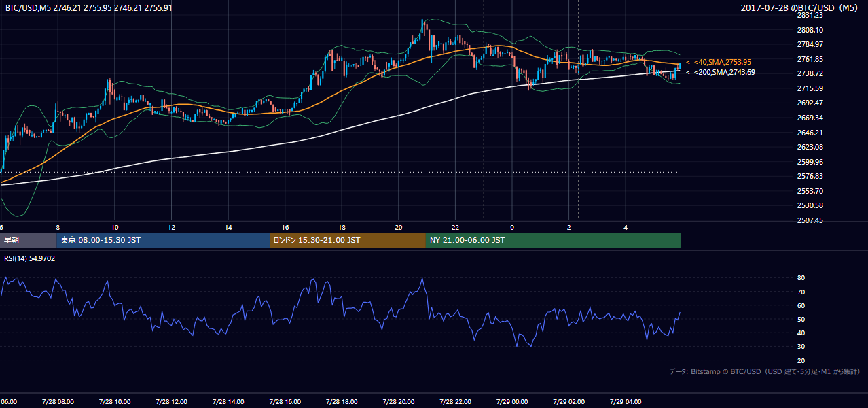Click the 東京 08:00-15:30 JST session bar
Screen dimensions: 868x408
pos(163,240)
